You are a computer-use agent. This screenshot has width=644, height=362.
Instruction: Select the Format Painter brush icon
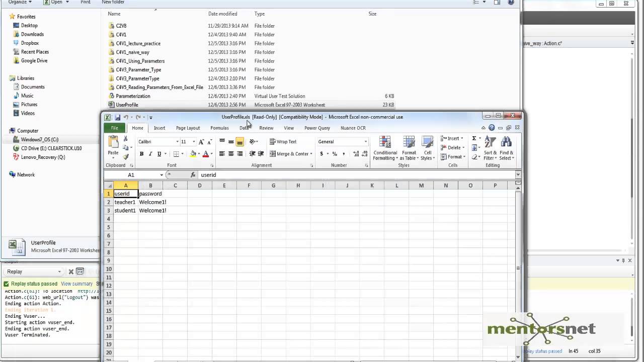(126, 156)
